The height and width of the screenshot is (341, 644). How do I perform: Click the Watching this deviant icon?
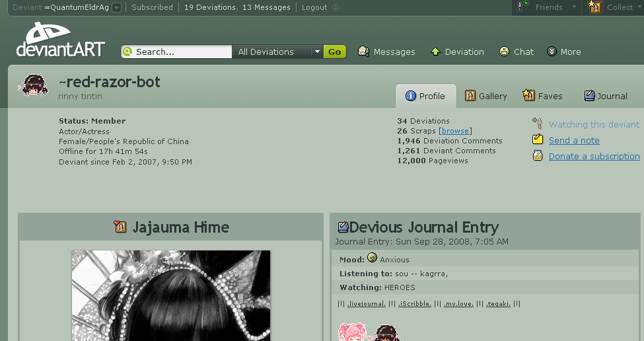(537, 123)
